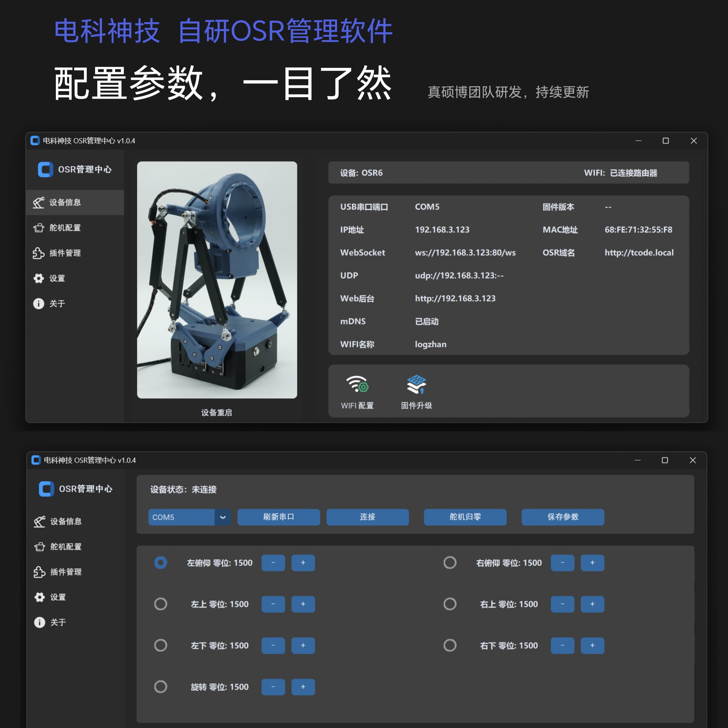Click the 设备重启 label below the device photo
Viewport: 728px width, 728px height.
pos(217,413)
